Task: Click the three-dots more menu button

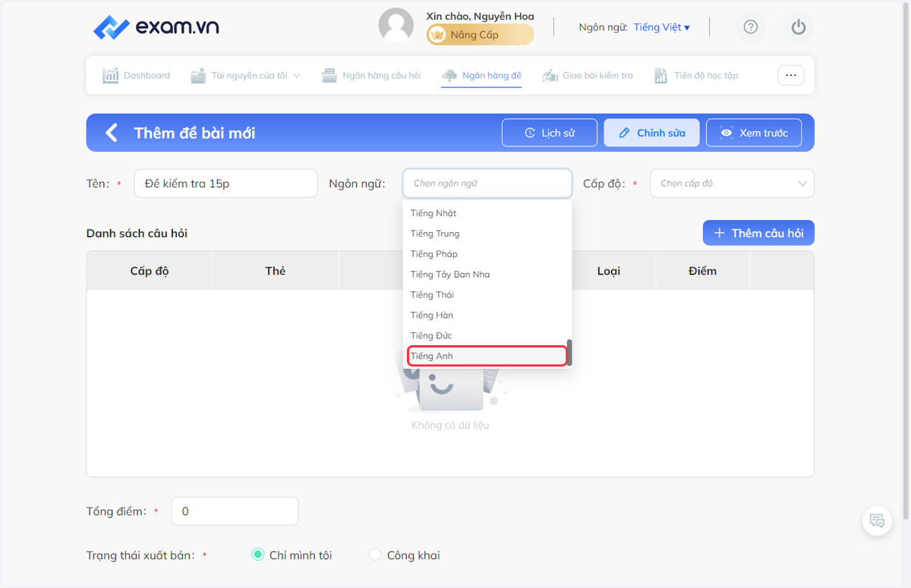Action: point(790,75)
